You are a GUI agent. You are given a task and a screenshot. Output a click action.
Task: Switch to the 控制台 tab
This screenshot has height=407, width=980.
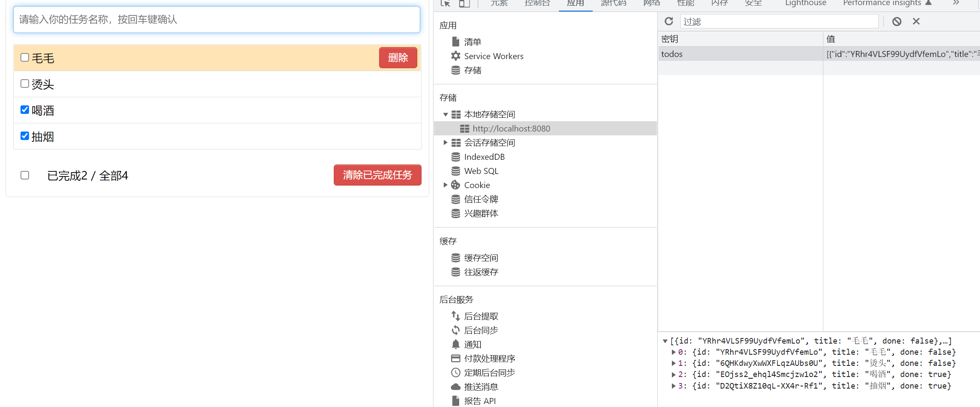click(537, 3)
